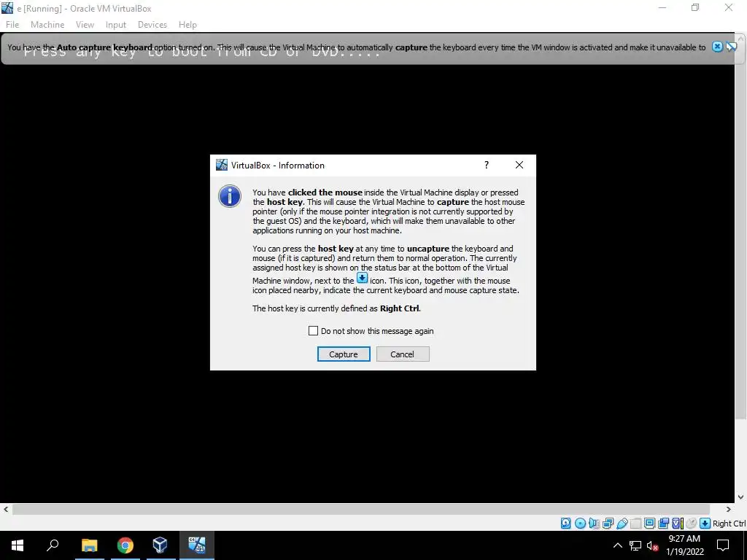Open the File menu
The image size is (747, 560).
click(12, 25)
